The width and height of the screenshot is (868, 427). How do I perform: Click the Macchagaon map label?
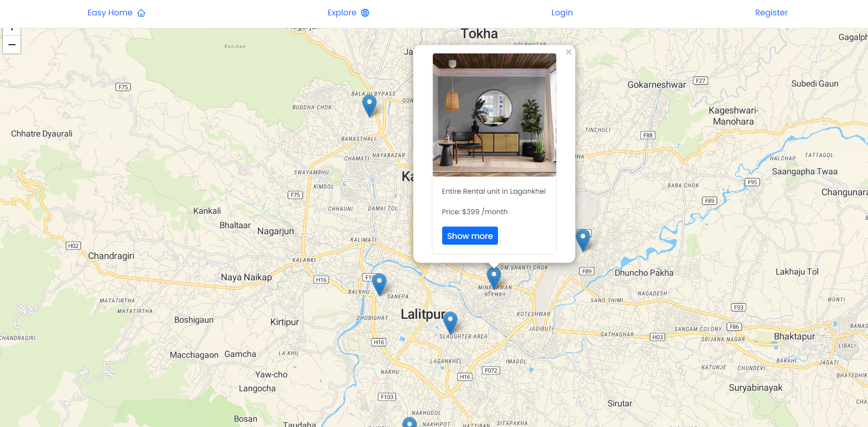pos(194,355)
